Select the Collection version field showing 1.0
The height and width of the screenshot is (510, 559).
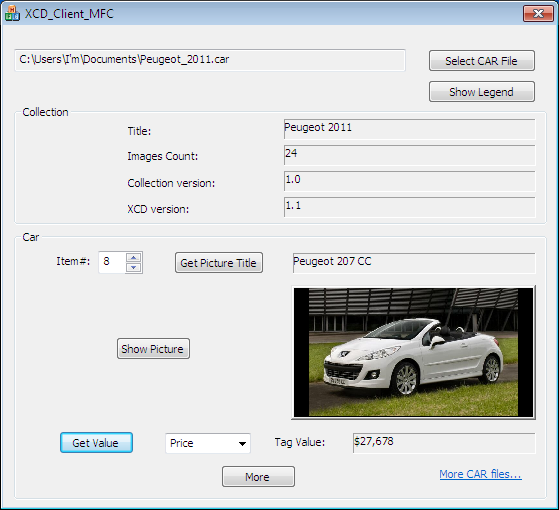(x=409, y=181)
